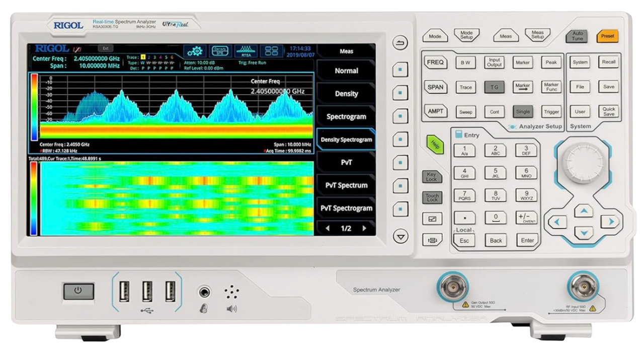Push the Trigger key
The width and height of the screenshot is (644, 350).
(551, 112)
